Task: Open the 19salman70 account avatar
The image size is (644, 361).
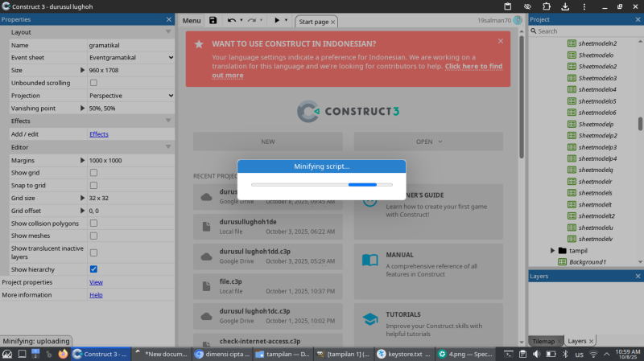Action: 518,20
